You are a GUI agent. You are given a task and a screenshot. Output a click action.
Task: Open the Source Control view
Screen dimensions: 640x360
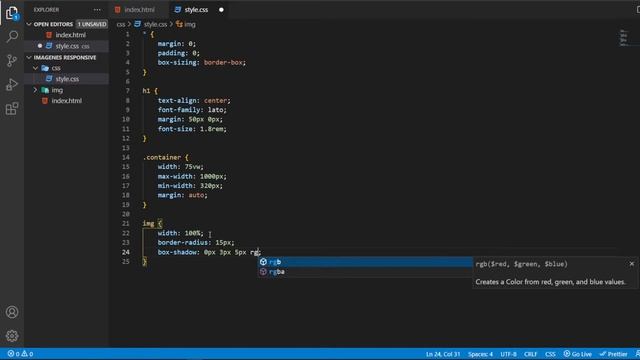pyautogui.click(x=12, y=60)
